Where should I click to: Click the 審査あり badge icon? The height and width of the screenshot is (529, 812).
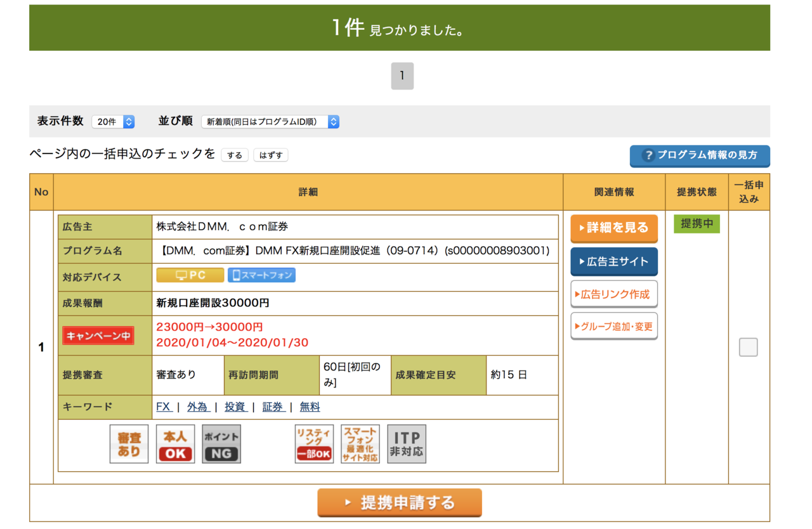click(x=129, y=444)
